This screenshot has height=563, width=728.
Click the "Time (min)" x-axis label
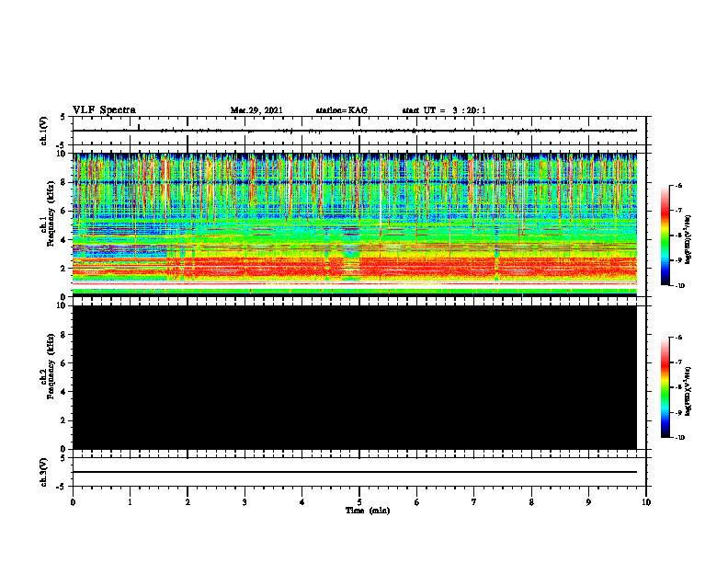368,511
